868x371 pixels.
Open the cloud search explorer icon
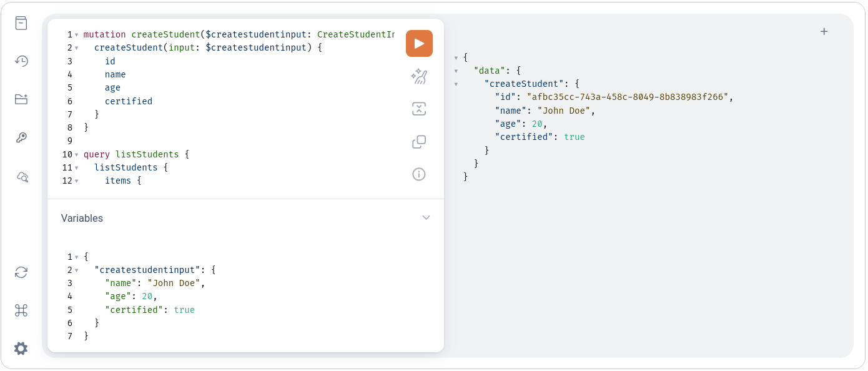(22, 177)
